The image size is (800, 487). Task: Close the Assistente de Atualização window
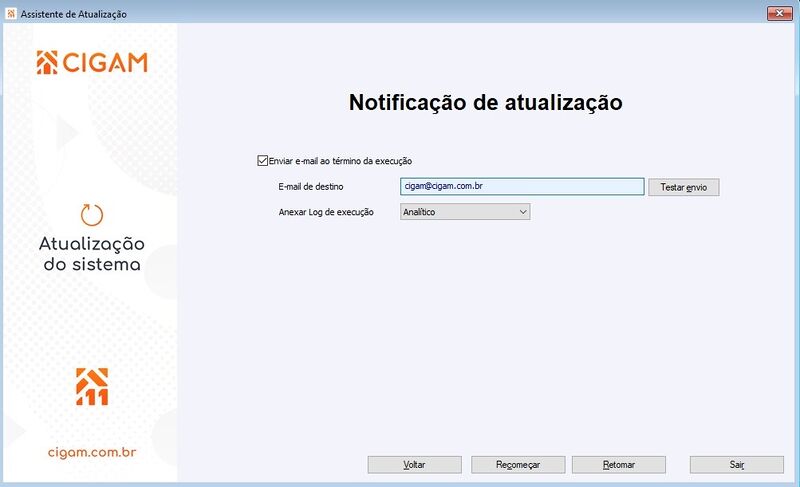pyautogui.click(x=780, y=13)
